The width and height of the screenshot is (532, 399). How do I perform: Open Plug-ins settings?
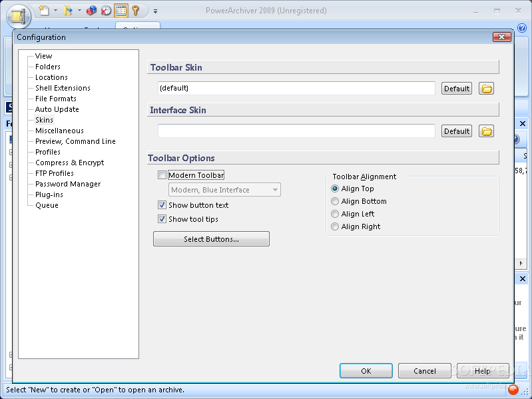[49, 195]
